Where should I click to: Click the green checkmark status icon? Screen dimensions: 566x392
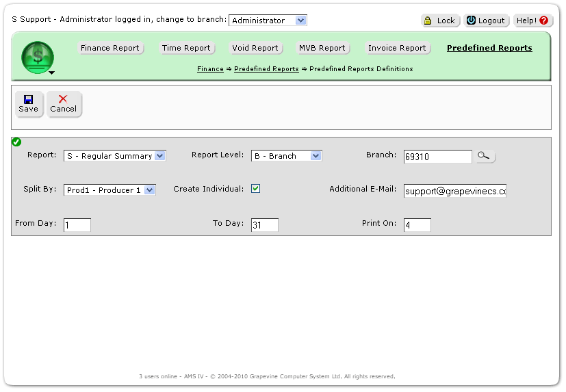[x=16, y=142]
